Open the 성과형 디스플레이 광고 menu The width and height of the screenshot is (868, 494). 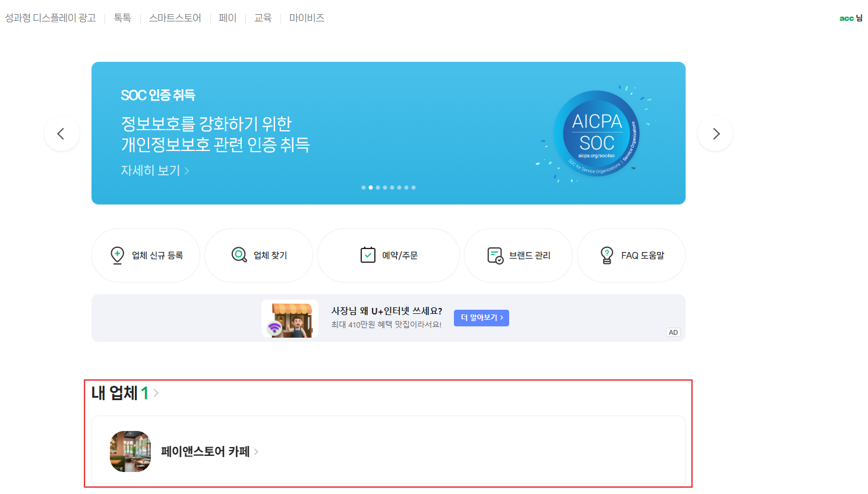[50, 18]
